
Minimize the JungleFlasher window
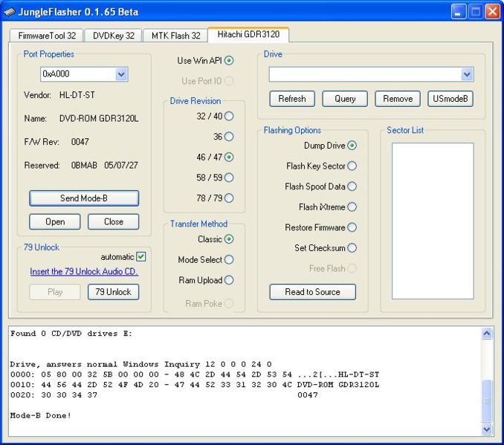(459, 12)
